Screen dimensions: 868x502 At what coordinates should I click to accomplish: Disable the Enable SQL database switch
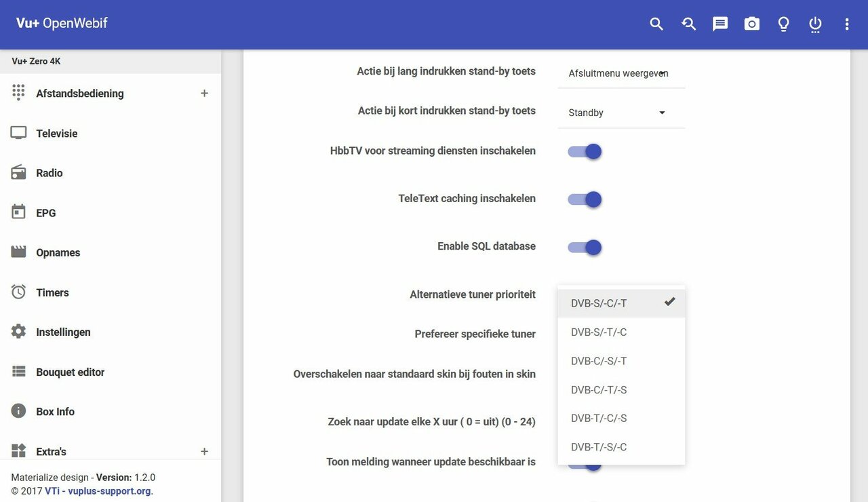[584, 247]
